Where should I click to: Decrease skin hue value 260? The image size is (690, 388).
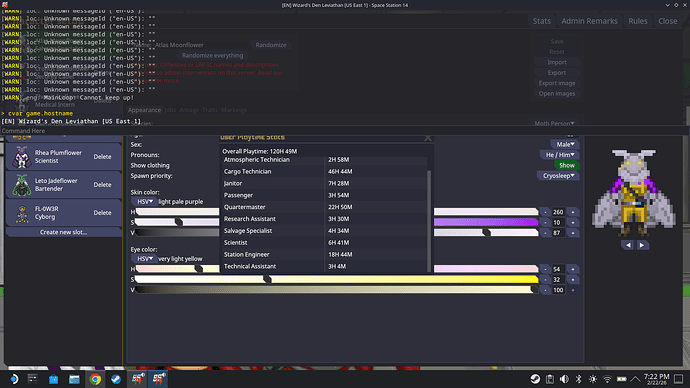545,212
